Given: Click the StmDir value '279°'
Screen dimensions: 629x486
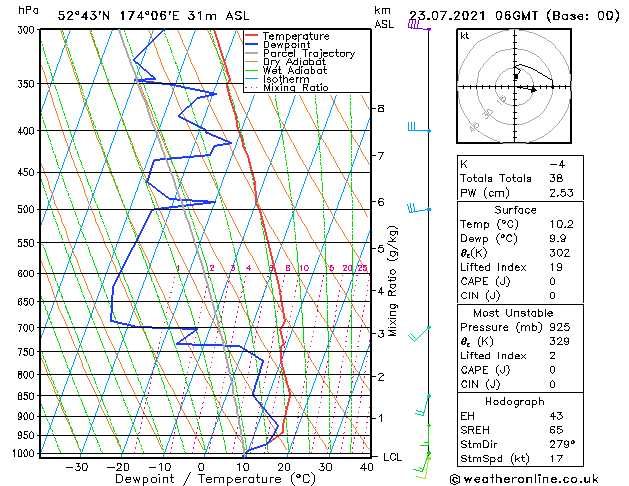Looking at the screenshot, I should 562,444.
